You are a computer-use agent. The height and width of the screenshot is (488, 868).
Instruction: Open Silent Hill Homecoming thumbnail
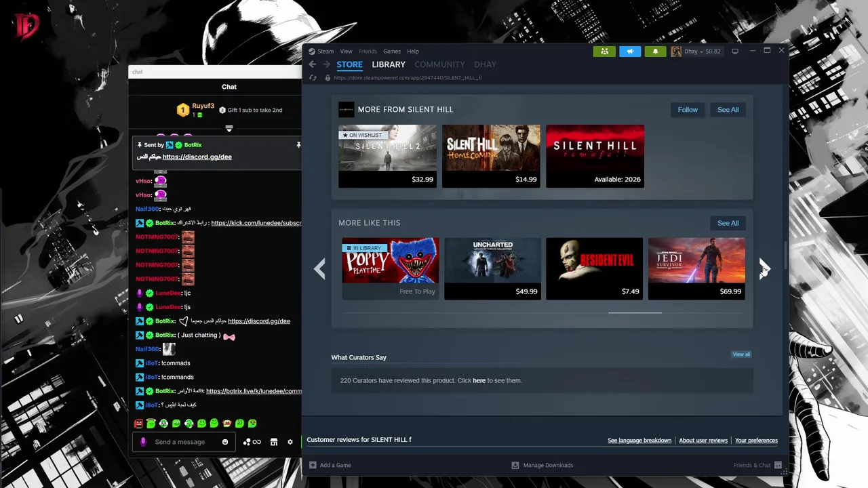492,156
